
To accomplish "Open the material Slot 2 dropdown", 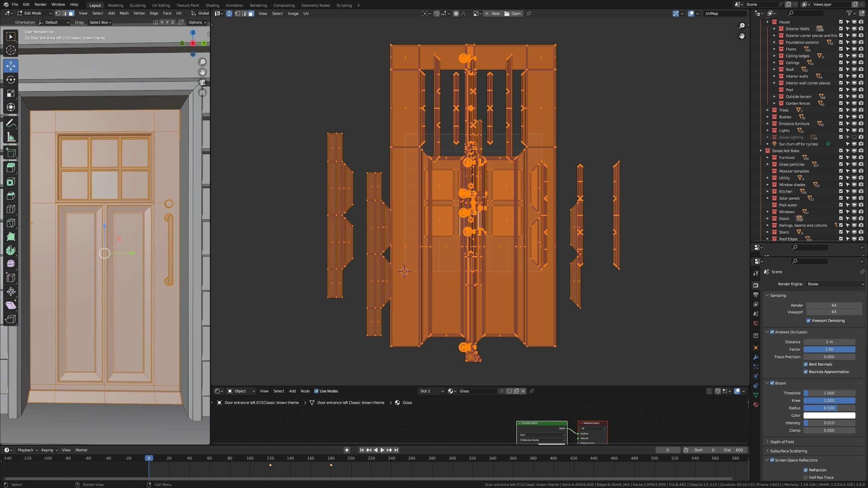I will (431, 391).
